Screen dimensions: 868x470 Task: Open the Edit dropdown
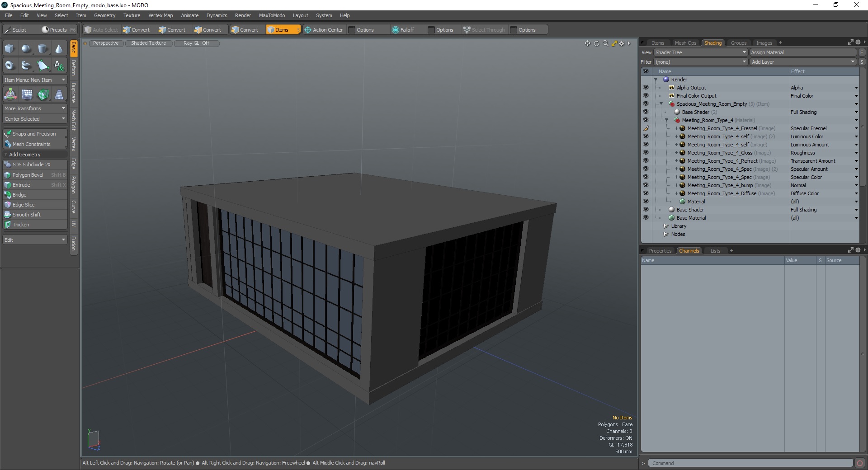pyautogui.click(x=35, y=240)
